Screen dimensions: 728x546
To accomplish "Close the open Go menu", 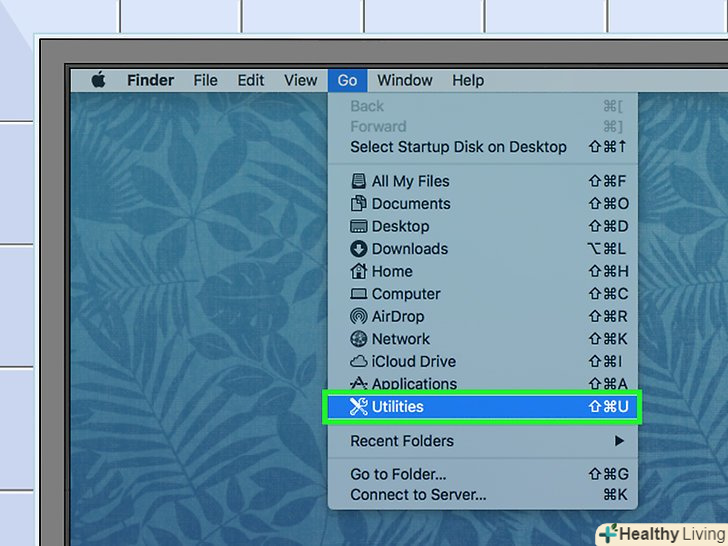I will click(x=347, y=80).
